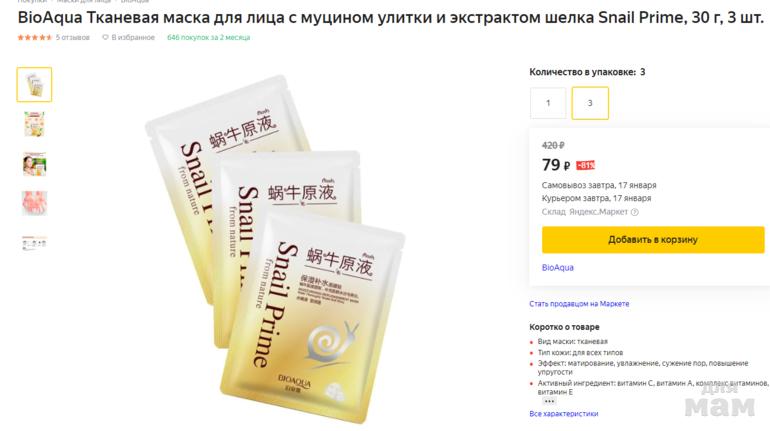Open the BioAqua brand link

(x=557, y=268)
